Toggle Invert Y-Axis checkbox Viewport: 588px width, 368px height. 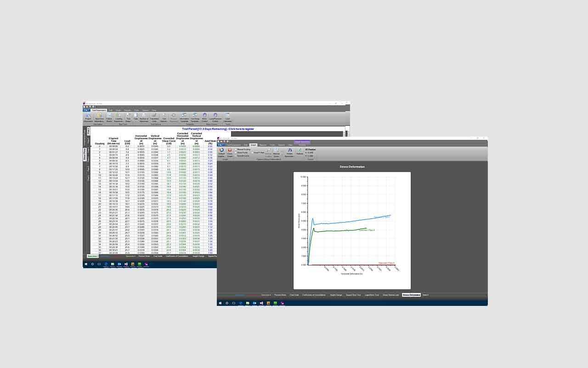pyautogui.click(x=253, y=152)
